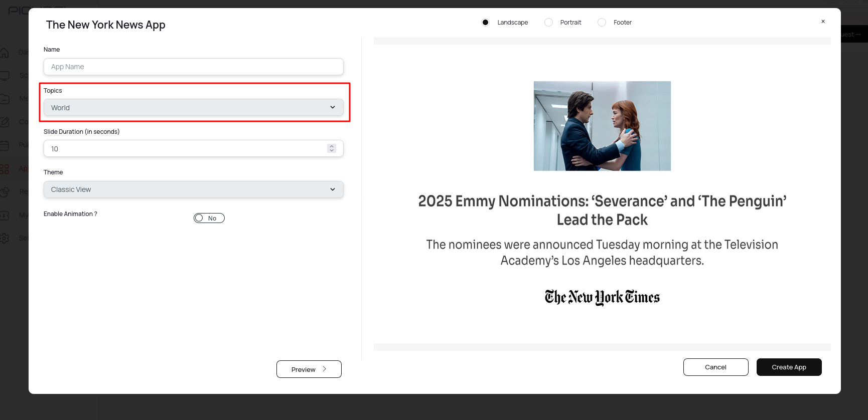
Task: Click the pencil edit icon in sidebar
Action: [x=5, y=122]
